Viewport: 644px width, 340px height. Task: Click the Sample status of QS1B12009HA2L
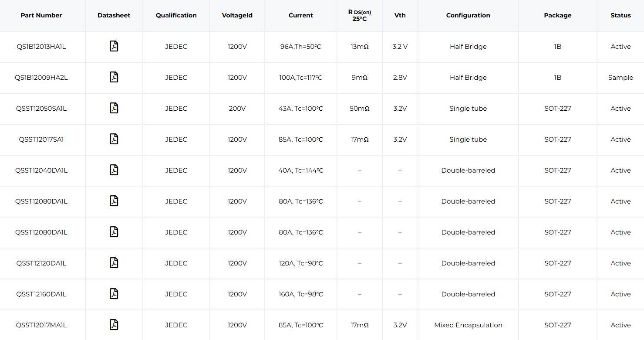(620, 78)
